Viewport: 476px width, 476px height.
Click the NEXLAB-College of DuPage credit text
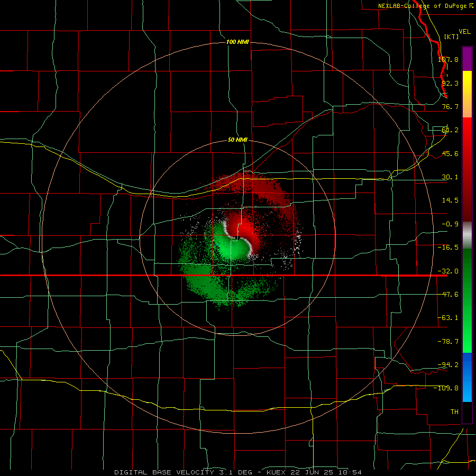(x=426, y=6)
